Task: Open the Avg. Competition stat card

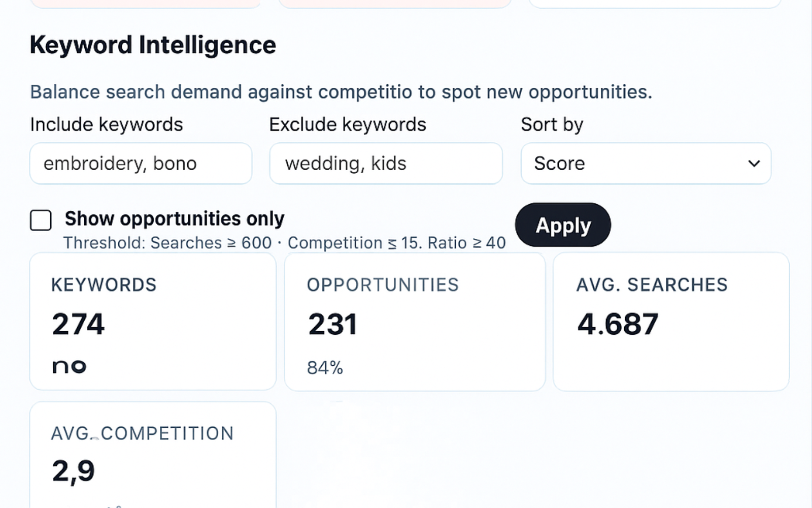Action: tap(153, 455)
